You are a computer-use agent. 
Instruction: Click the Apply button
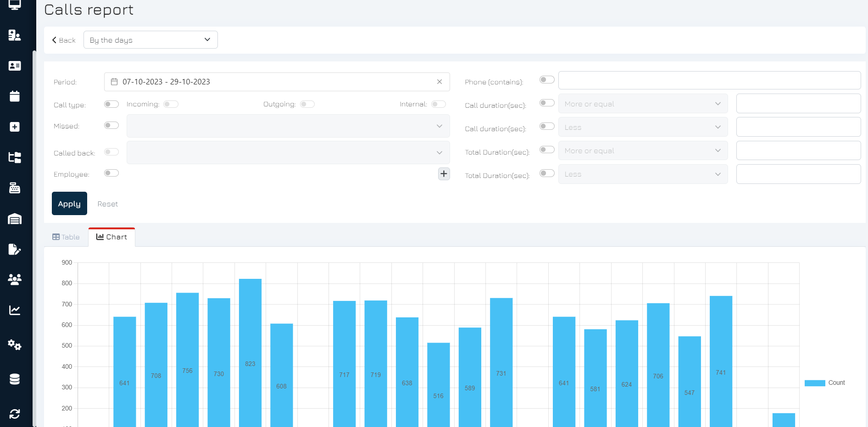(x=69, y=204)
